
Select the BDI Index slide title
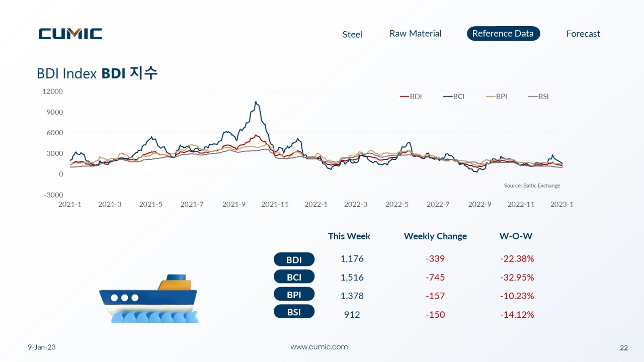click(97, 73)
